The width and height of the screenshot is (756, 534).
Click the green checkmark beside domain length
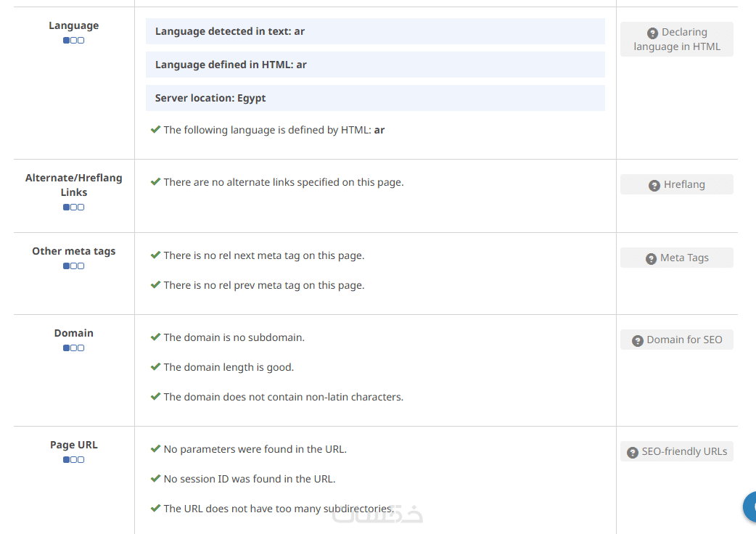155,367
